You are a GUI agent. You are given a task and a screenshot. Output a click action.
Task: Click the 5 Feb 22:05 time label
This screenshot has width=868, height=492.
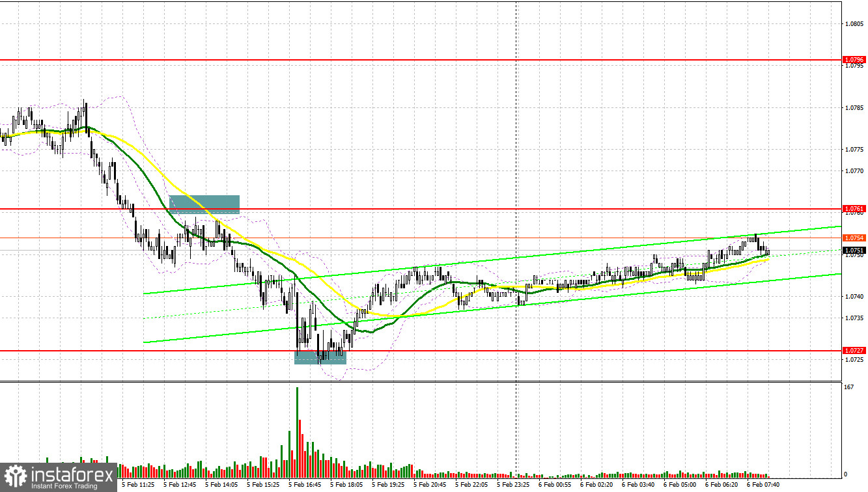[x=471, y=485]
